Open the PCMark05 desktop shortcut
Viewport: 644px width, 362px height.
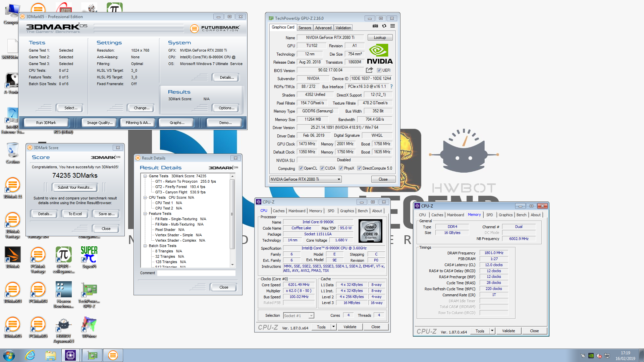pyautogui.click(x=38, y=327)
